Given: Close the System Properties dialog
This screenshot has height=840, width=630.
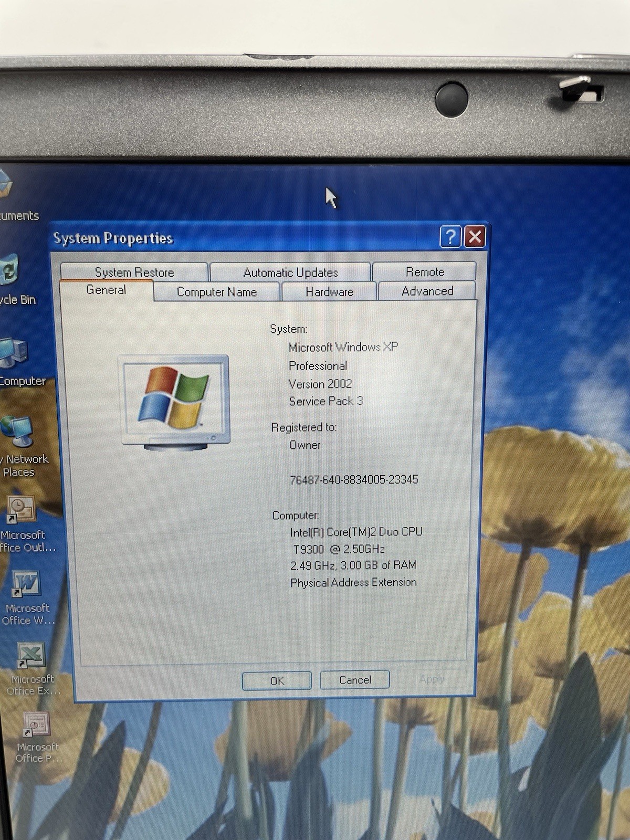Looking at the screenshot, I should tap(475, 237).
